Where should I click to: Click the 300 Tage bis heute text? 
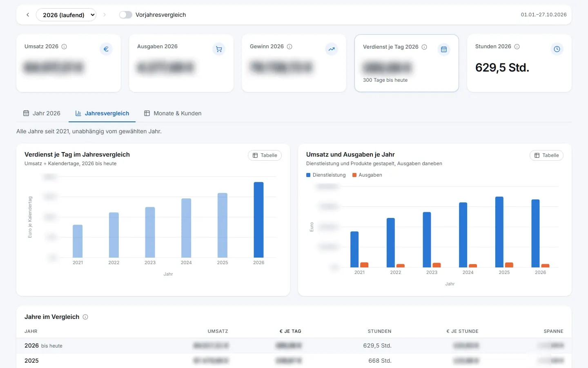(385, 80)
